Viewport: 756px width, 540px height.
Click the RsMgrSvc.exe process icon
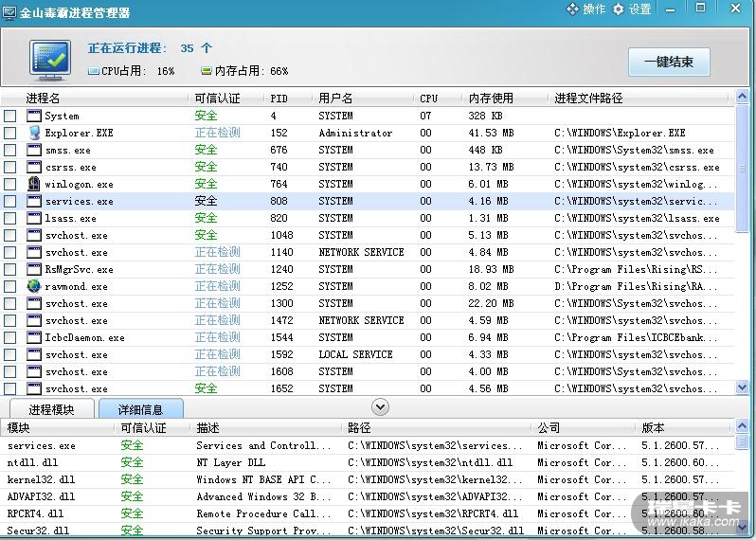[x=34, y=269]
